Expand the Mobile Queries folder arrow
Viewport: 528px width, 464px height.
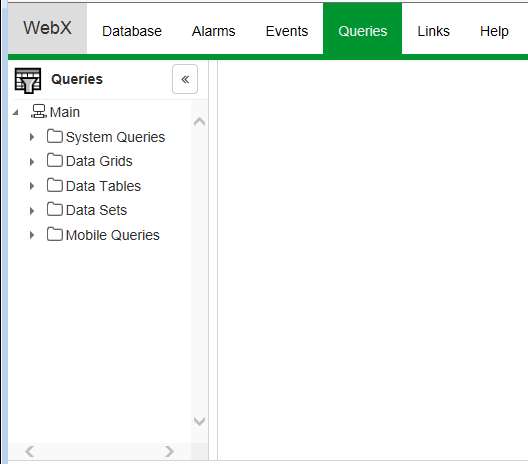click(x=32, y=235)
